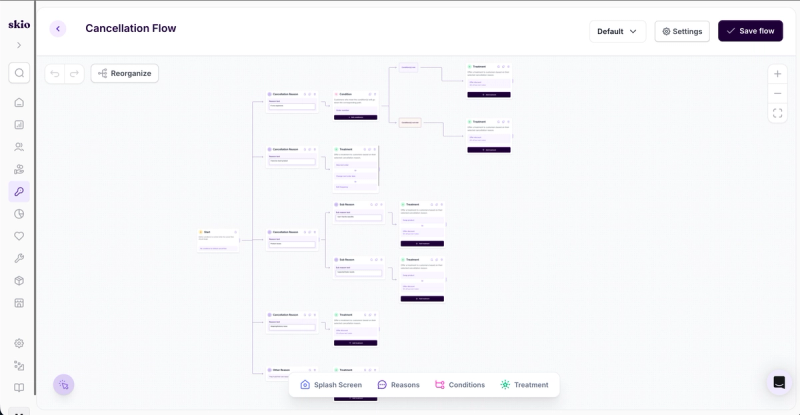This screenshot has height=415, width=800.
Task: Click the floating cursor-click button
Action: point(64,385)
